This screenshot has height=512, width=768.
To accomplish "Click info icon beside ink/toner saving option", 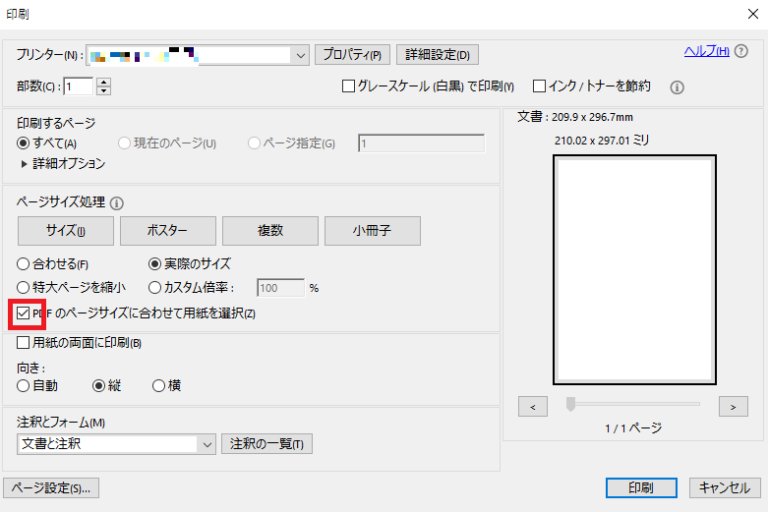I will [x=677, y=87].
